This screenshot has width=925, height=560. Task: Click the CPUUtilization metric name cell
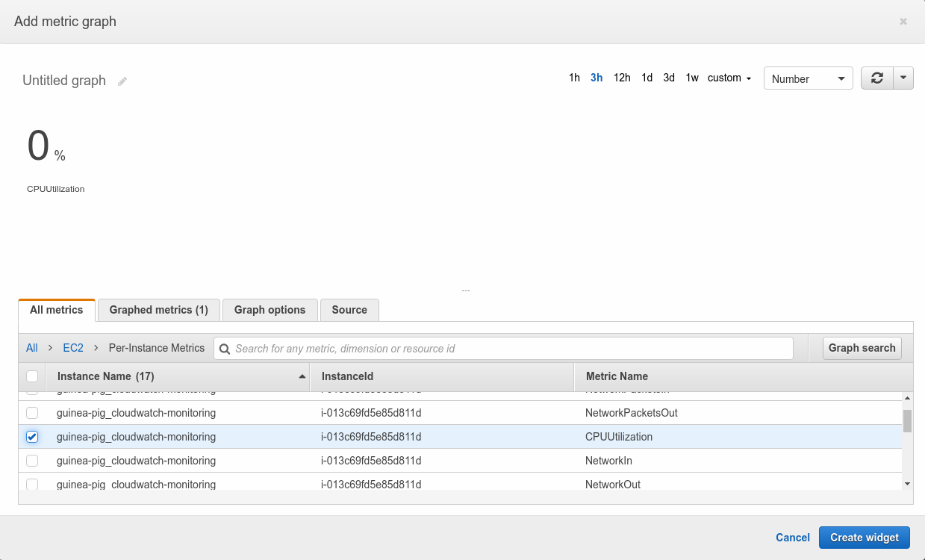tap(619, 437)
